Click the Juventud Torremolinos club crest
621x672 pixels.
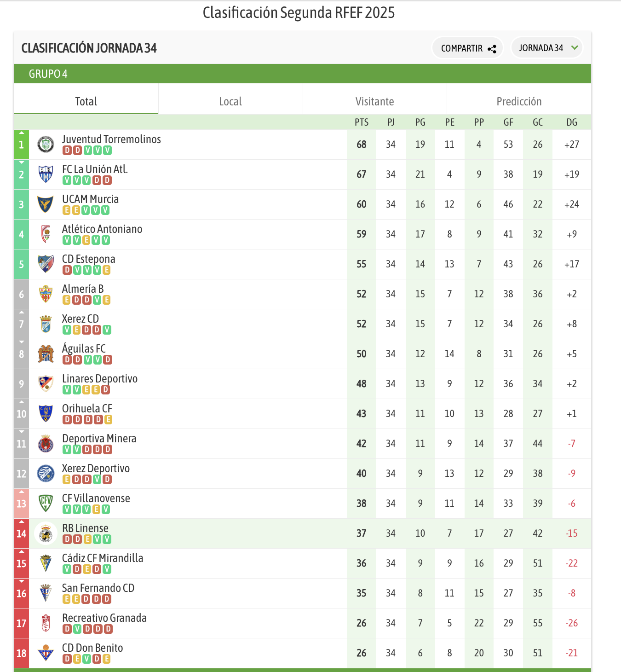[46, 145]
